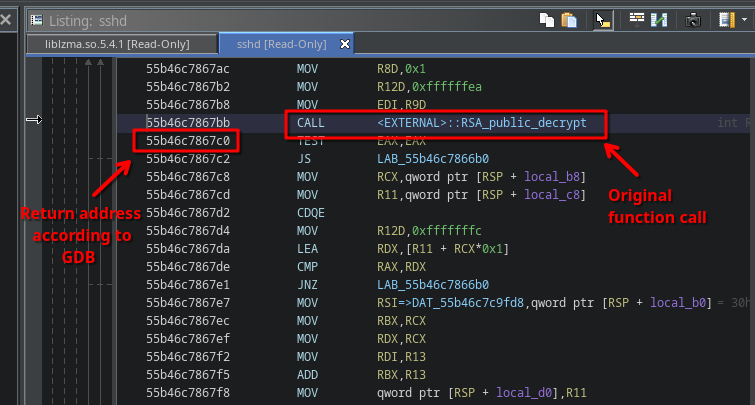Select the local_b8 variable
The width and height of the screenshot is (755, 405).
pos(552,177)
